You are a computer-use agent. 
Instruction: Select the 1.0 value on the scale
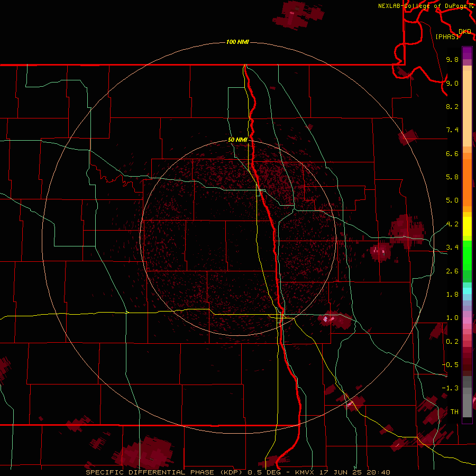[x=452, y=318]
